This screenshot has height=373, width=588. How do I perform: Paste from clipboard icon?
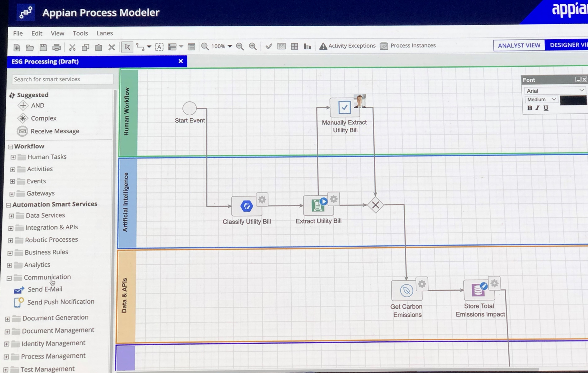99,47
